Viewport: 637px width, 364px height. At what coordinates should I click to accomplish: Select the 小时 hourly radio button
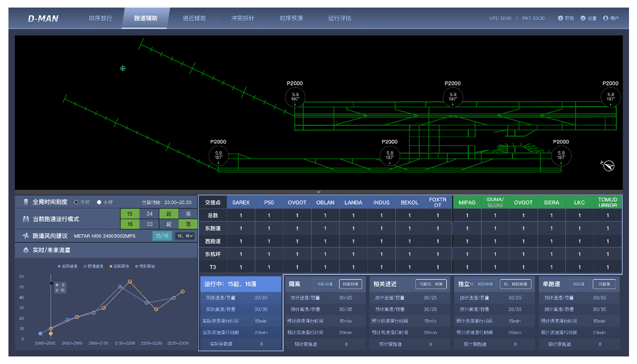coord(99,202)
